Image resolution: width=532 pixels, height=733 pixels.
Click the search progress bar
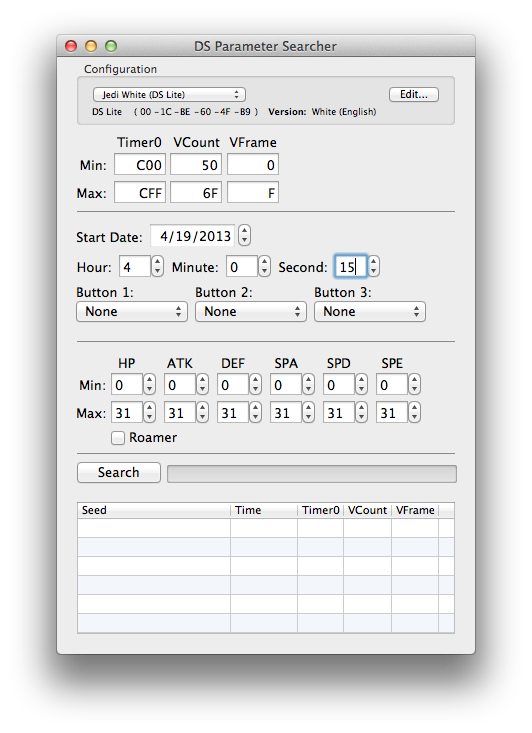[x=312, y=474]
